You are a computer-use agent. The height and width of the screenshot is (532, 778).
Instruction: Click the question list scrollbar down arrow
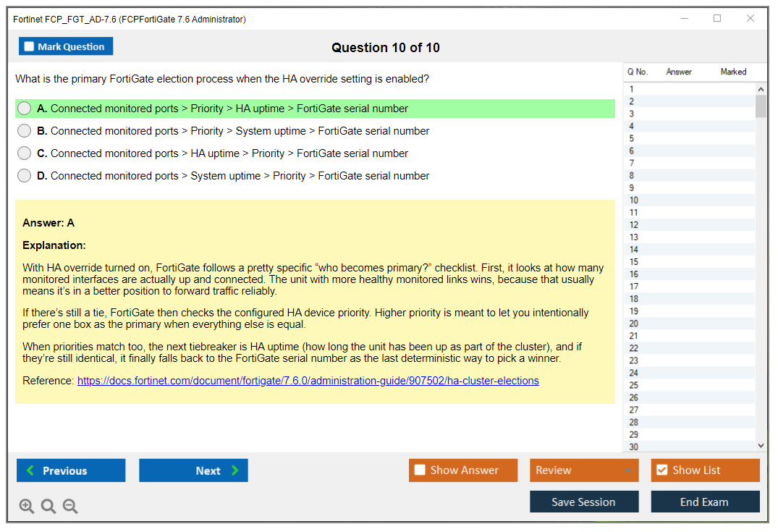761,445
